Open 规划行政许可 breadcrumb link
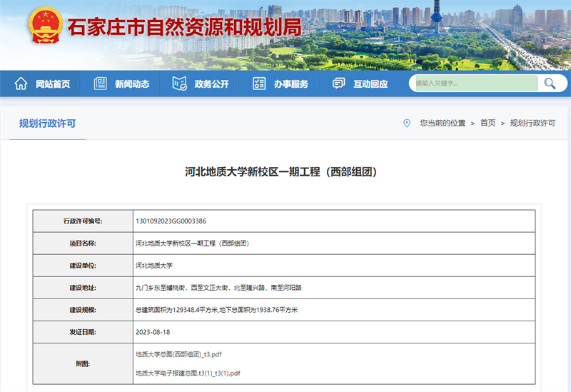Image resolution: width=571 pixels, height=392 pixels. (x=532, y=123)
